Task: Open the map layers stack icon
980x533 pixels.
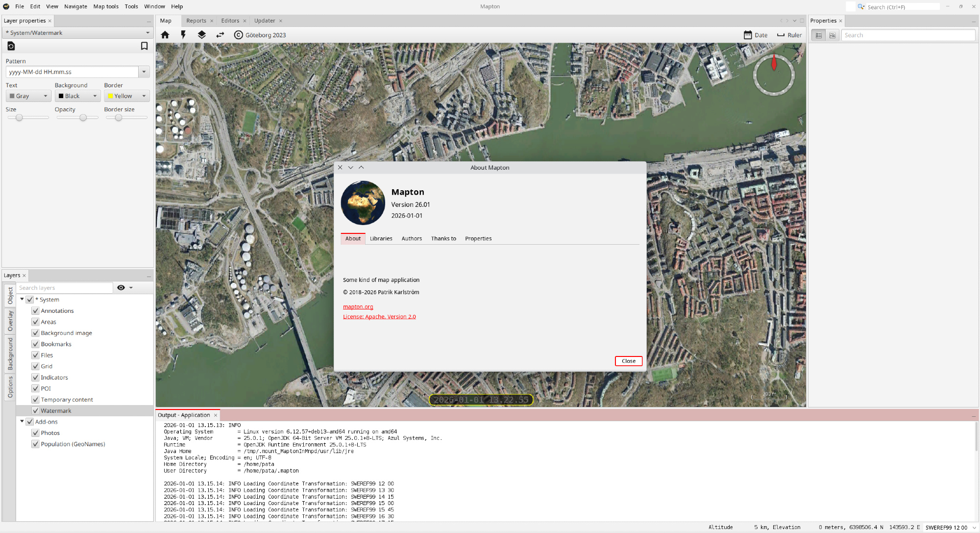Action: [x=201, y=35]
